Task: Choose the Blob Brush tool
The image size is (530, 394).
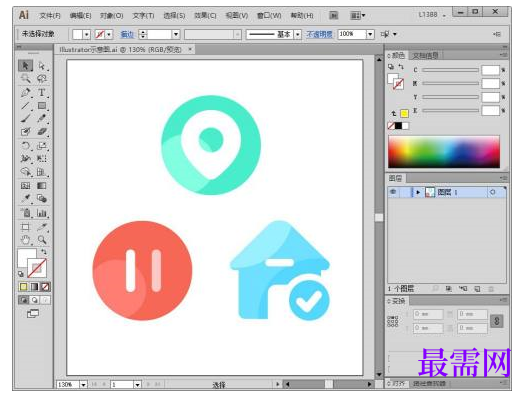Action: (25, 131)
